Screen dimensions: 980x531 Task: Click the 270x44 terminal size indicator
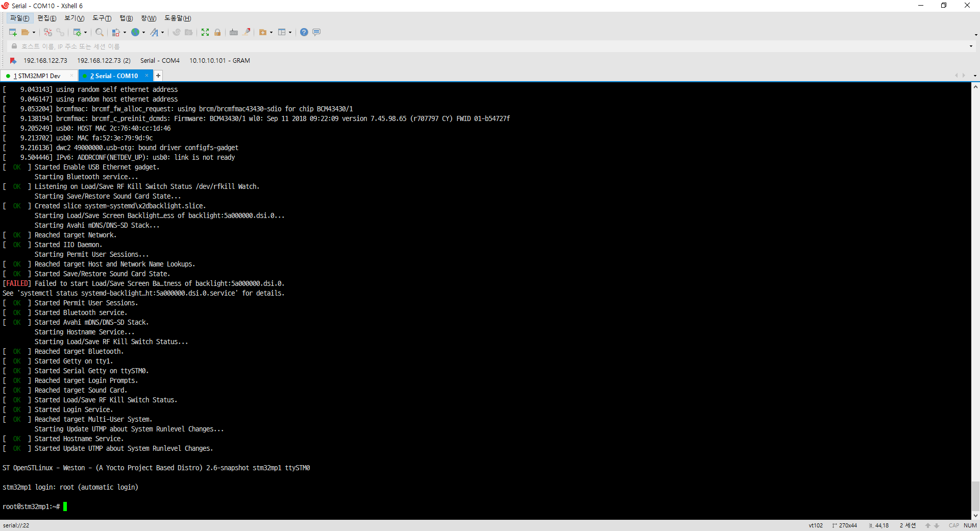(x=845, y=525)
